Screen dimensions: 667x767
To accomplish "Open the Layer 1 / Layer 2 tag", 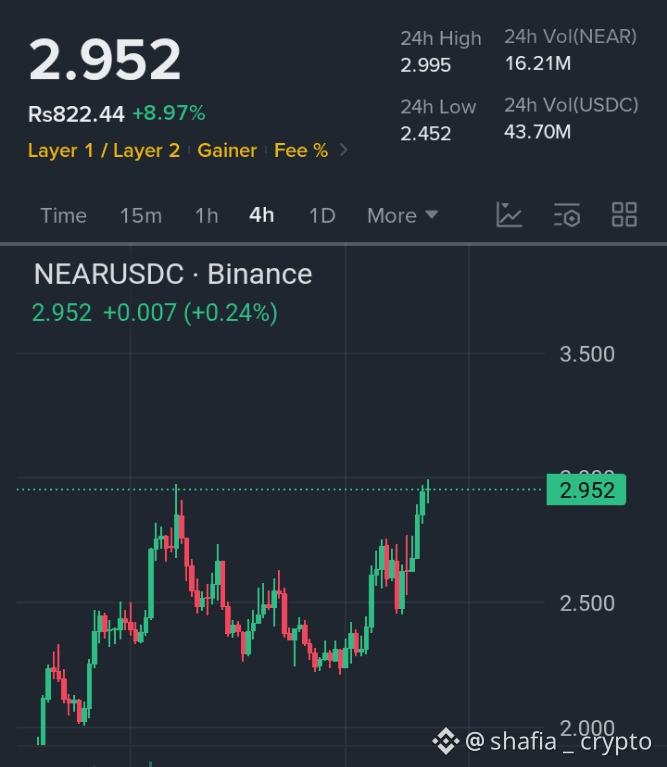I will 104,151.
